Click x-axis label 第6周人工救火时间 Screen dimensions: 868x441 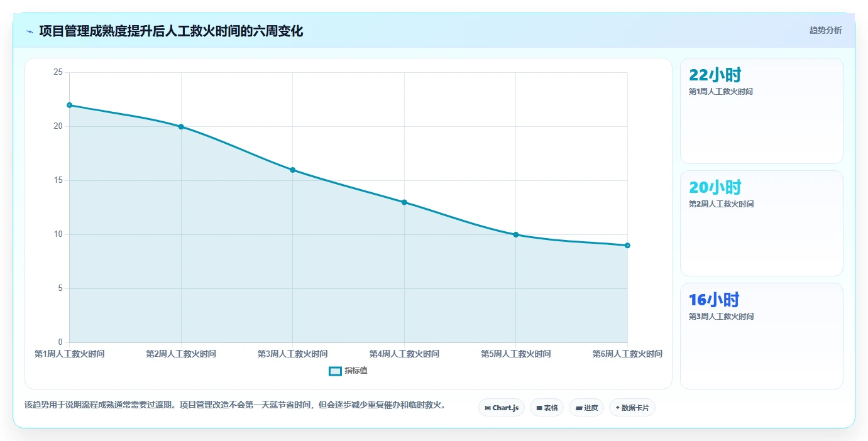[x=627, y=354]
